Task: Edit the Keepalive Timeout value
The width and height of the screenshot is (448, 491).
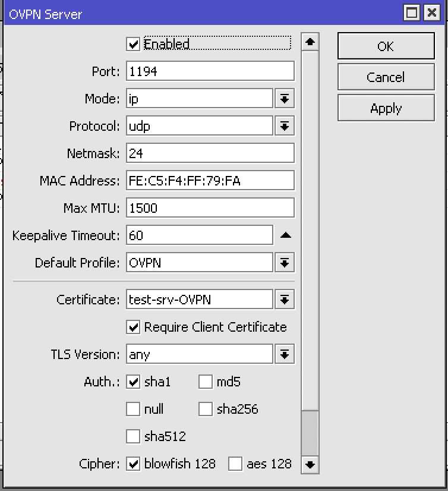Action: [x=200, y=235]
